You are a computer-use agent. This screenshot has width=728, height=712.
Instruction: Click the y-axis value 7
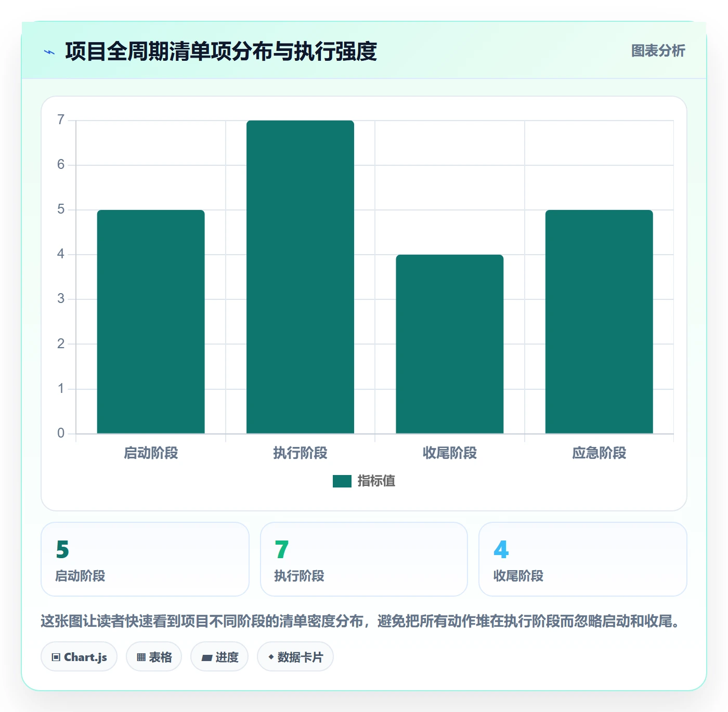(61, 120)
